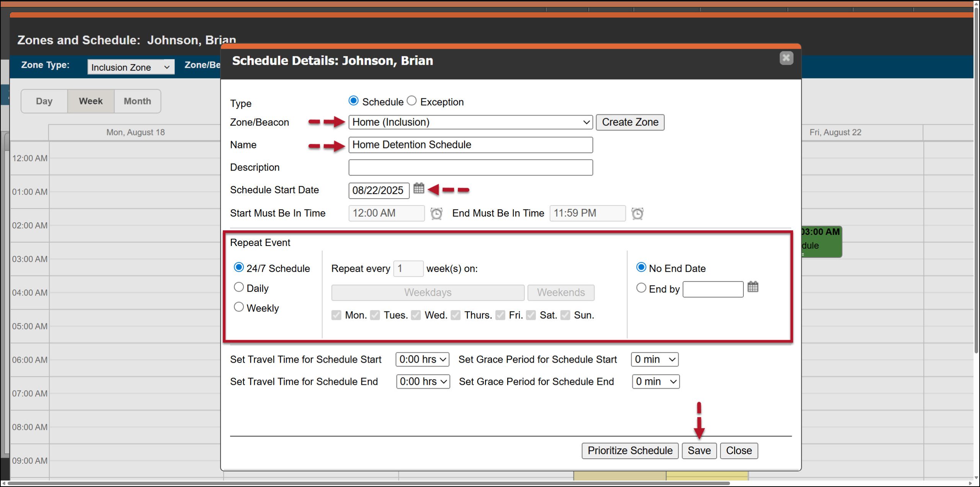Click the Save button
Screen dimensions: 980x487
click(699, 451)
